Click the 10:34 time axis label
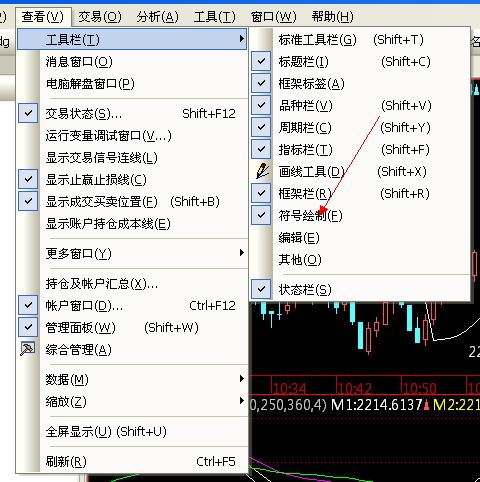The image size is (480, 482). (290, 388)
